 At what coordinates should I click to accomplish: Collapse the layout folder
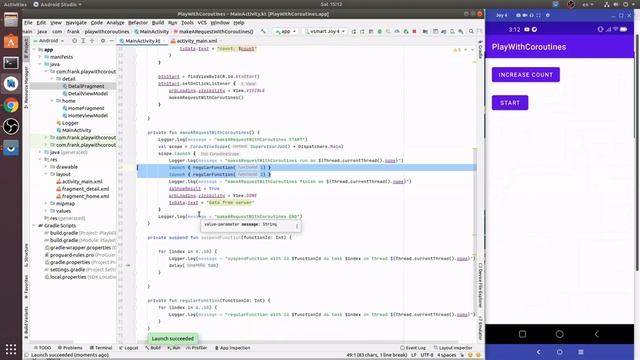46,174
